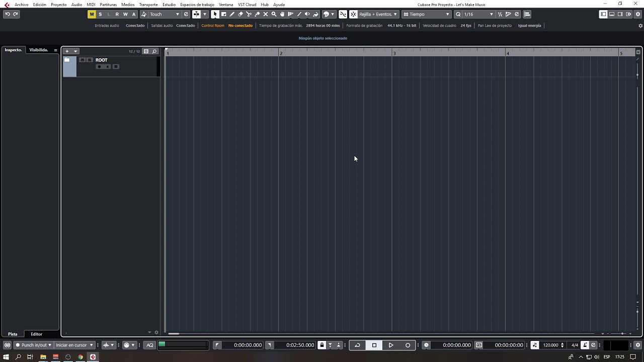Viewport: 644px width, 362px height.
Task: Click the Add Track plus button
Action: (67, 51)
